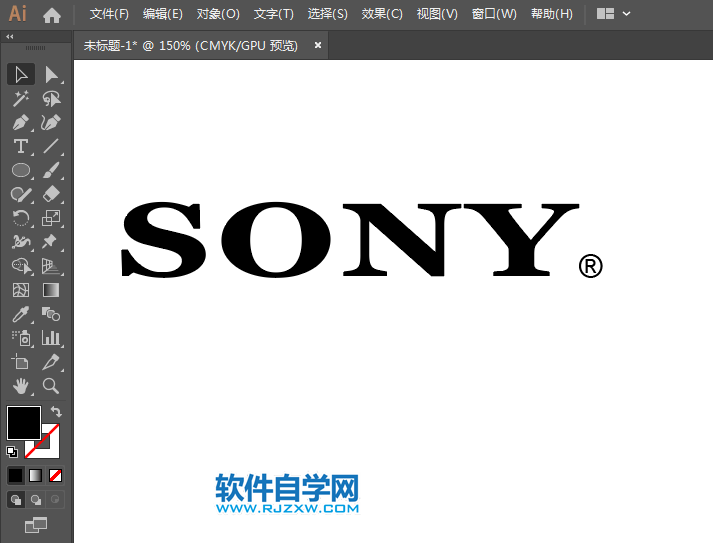Click the registered trademark symbol
The height and width of the screenshot is (543, 713).
pyautogui.click(x=591, y=266)
